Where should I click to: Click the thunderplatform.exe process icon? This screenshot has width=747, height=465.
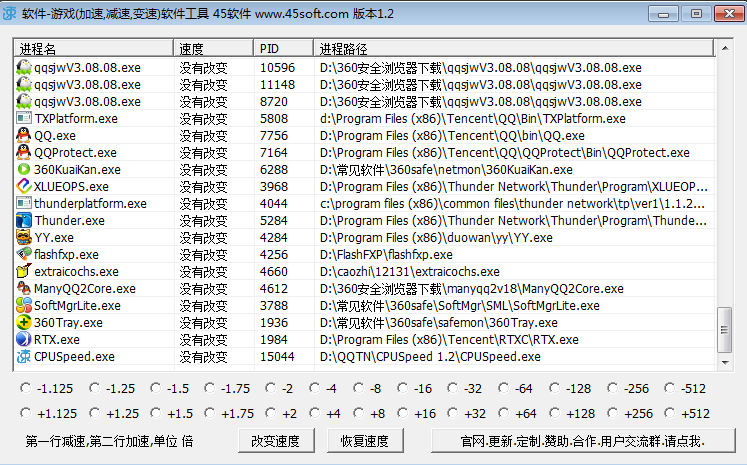24,203
